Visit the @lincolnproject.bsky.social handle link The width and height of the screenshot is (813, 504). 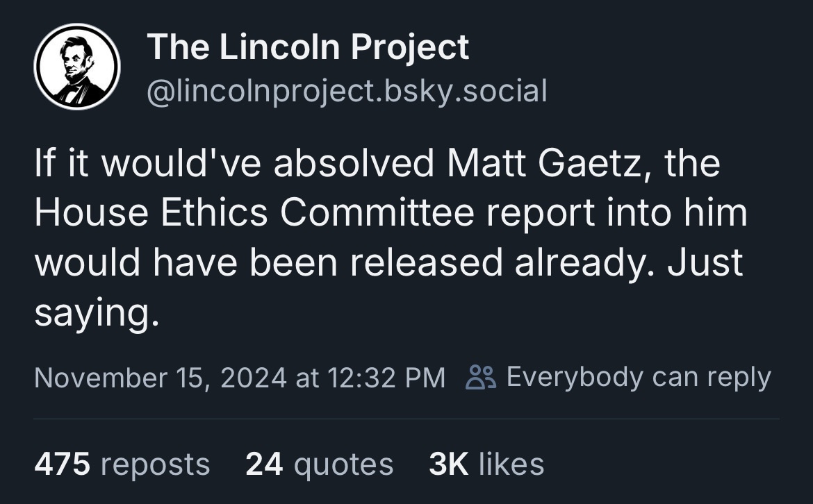347,91
